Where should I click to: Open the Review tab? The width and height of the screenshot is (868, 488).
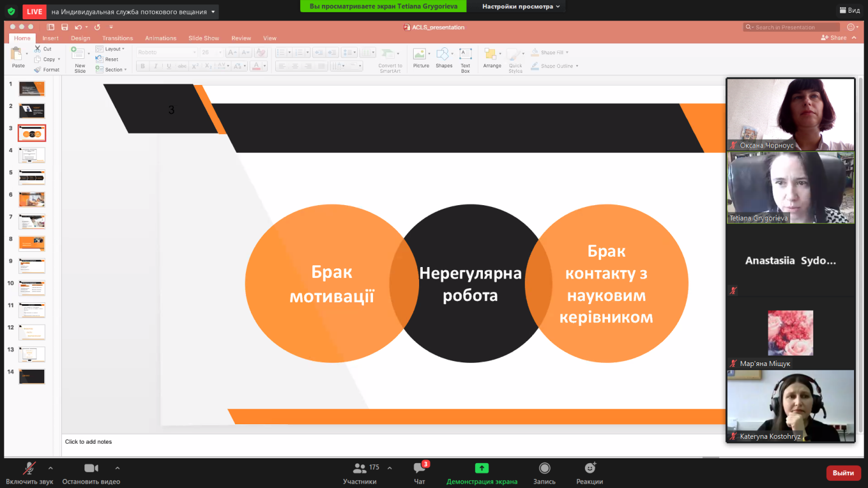point(241,38)
